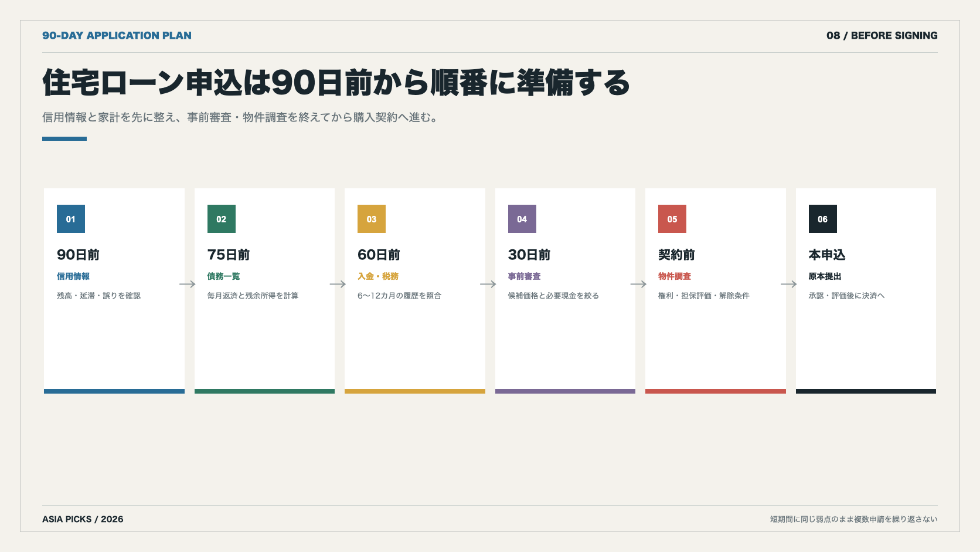Select the 90-DAY APPLICATION PLAN header label
The image size is (980, 552).
tap(117, 35)
